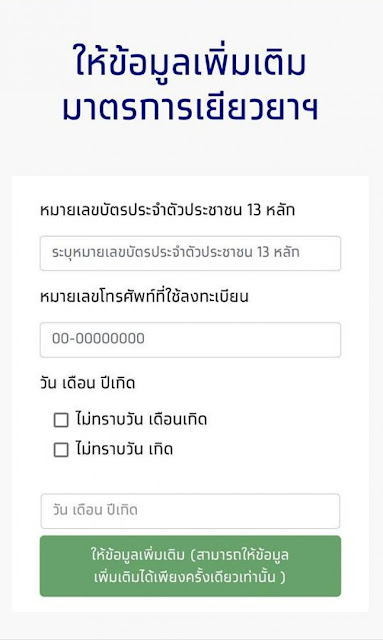The height and width of the screenshot is (640, 383).
Task: Click the ระบุหมายเลขบัตรประจำตัวประชาชน placeholder text
Action: 176,252
